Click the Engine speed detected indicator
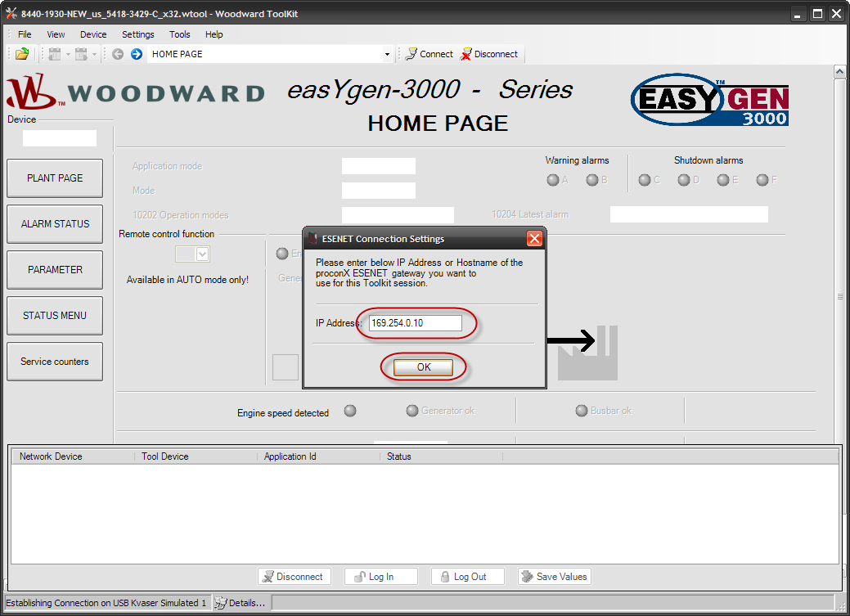The width and height of the screenshot is (850, 616). (350, 411)
